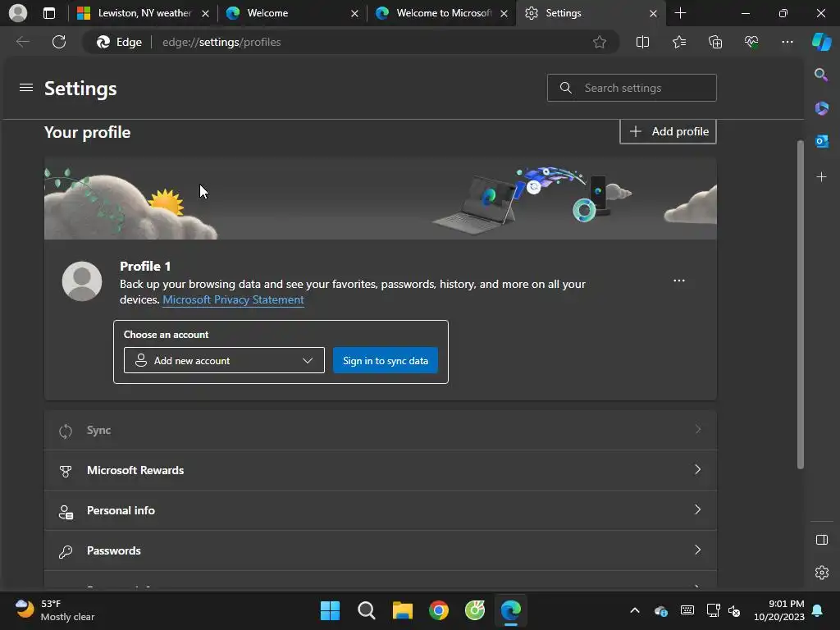Customize sidebar with plus icon
840x630 pixels.
tap(821, 177)
